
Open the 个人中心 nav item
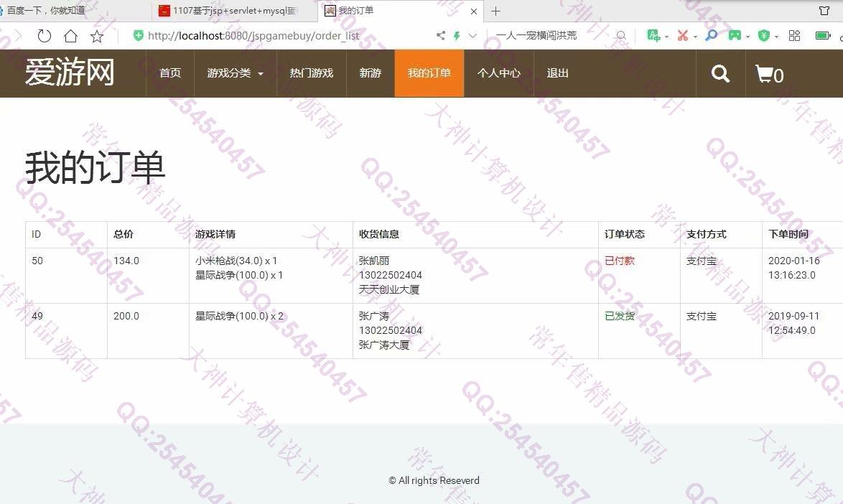(499, 73)
